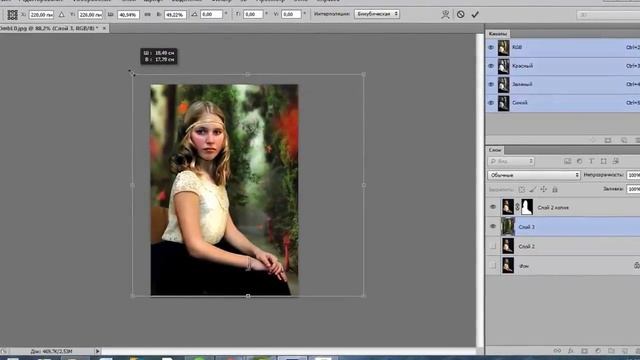Click the vertical skew input field
Screen dimensions: 640x360
pyautogui.click(x=291, y=14)
